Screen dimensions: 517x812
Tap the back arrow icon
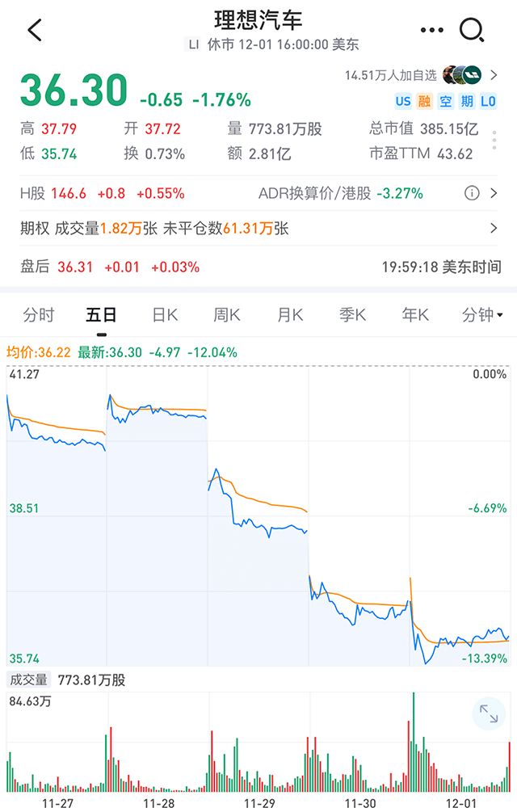(35, 30)
